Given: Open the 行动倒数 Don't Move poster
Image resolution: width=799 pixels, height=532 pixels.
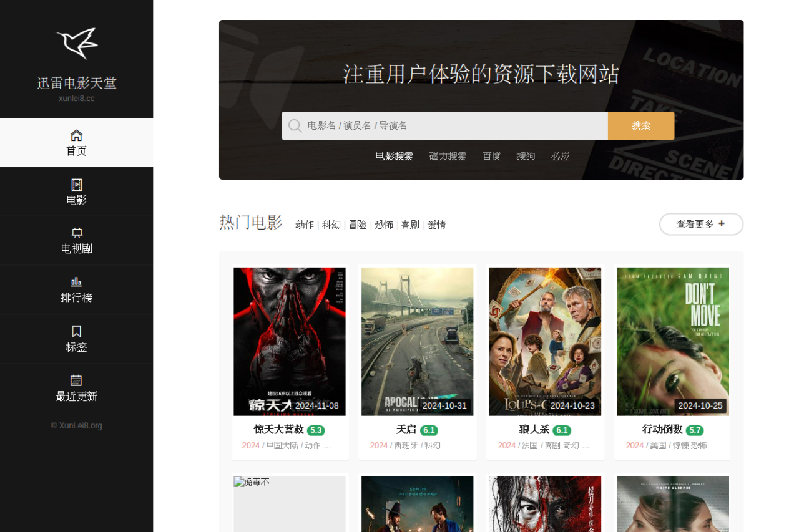Looking at the screenshot, I should coord(673,341).
